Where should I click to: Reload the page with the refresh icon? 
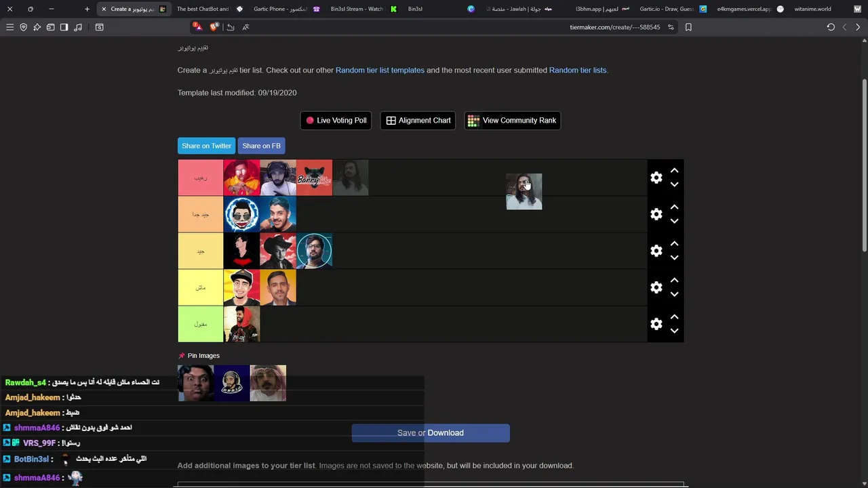831,27
